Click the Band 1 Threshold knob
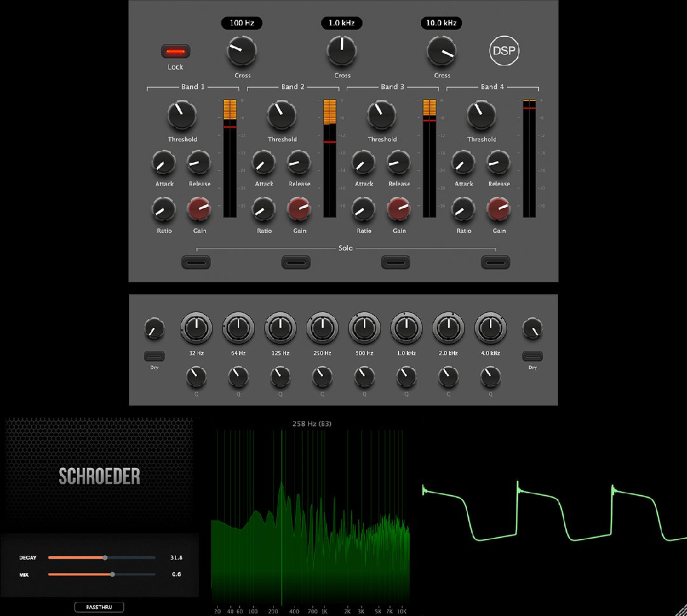The image size is (687, 616). (x=183, y=115)
